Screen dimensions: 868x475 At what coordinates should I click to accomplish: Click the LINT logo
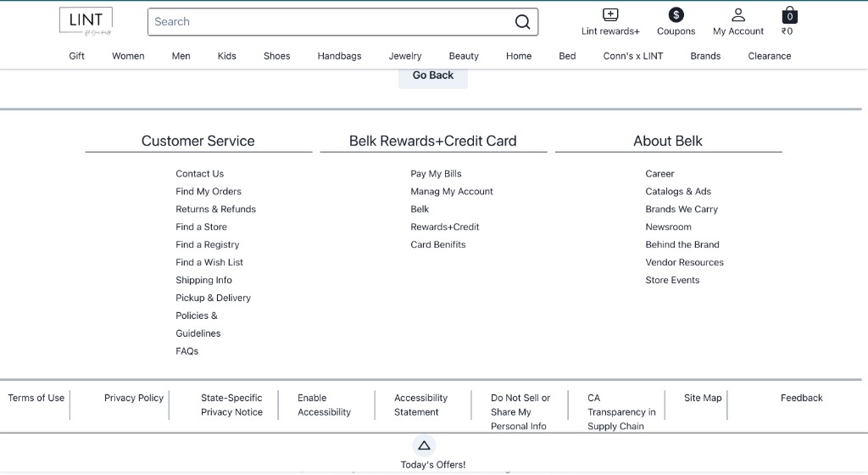click(86, 22)
